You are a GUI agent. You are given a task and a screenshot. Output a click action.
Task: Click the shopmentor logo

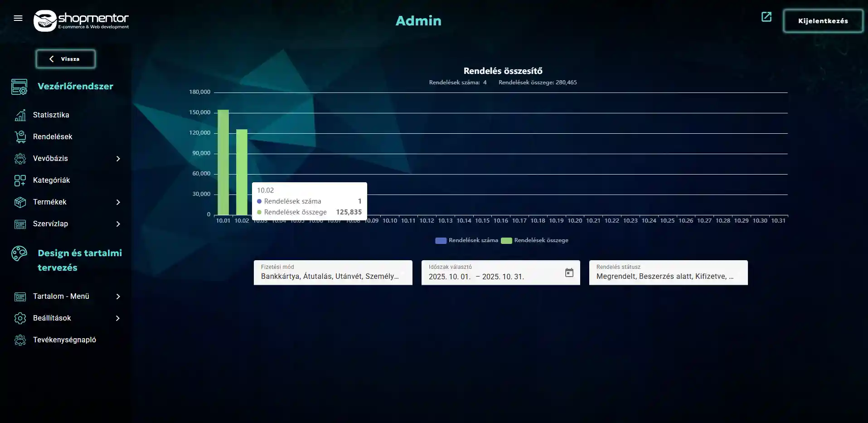(81, 20)
